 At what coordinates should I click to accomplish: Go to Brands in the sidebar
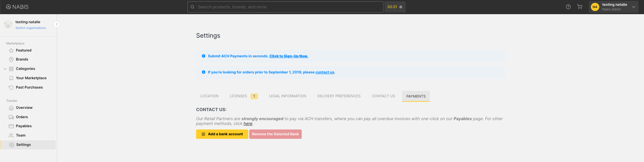tap(22, 60)
